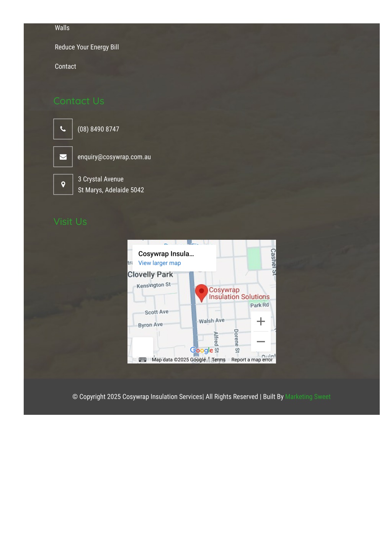The width and height of the screenshot is (392, 555).
Task: Click the map's blank thumbnail square
Action: 142,347
